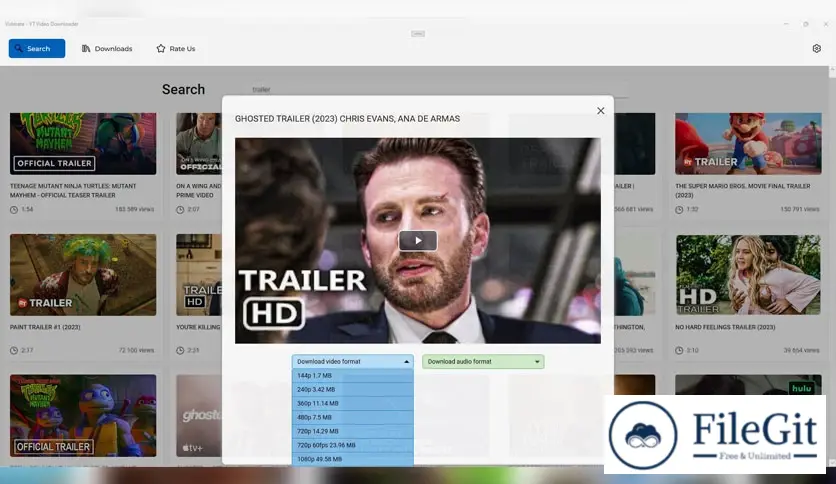Screen dimensions: 836x484
Task: Open the ghosted Apple TV+ thumbnail
Action: [x=199, y=415]
